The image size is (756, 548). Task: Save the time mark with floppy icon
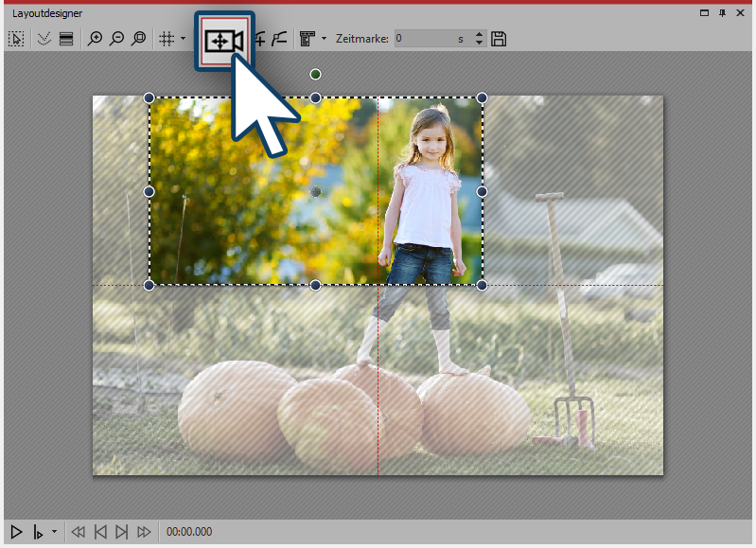[x=500, y=39]
